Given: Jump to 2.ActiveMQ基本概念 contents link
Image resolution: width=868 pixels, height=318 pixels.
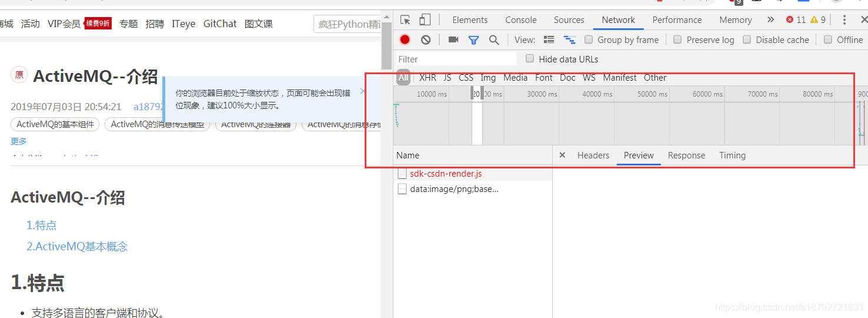Looking at the screenshot, I should pos(77,246).
